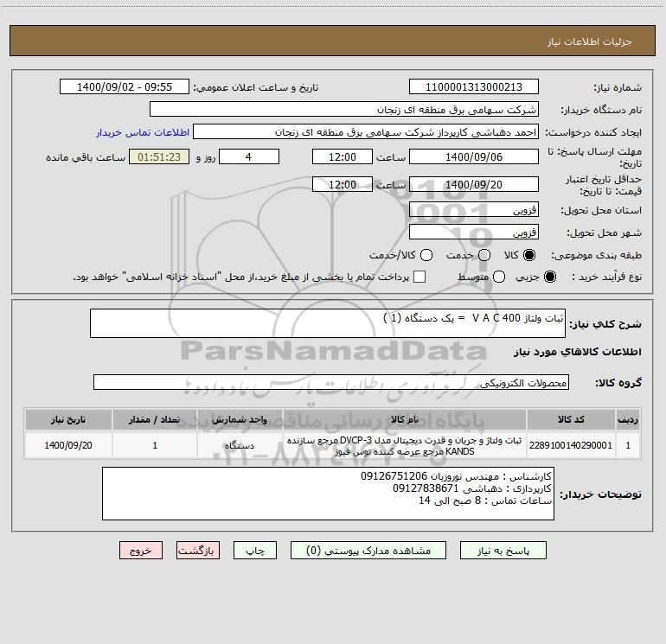Click the تعداد / مقدار column header
Viewport: 666px width, 644px height.
pyautogui.click(x=155, y=420)
